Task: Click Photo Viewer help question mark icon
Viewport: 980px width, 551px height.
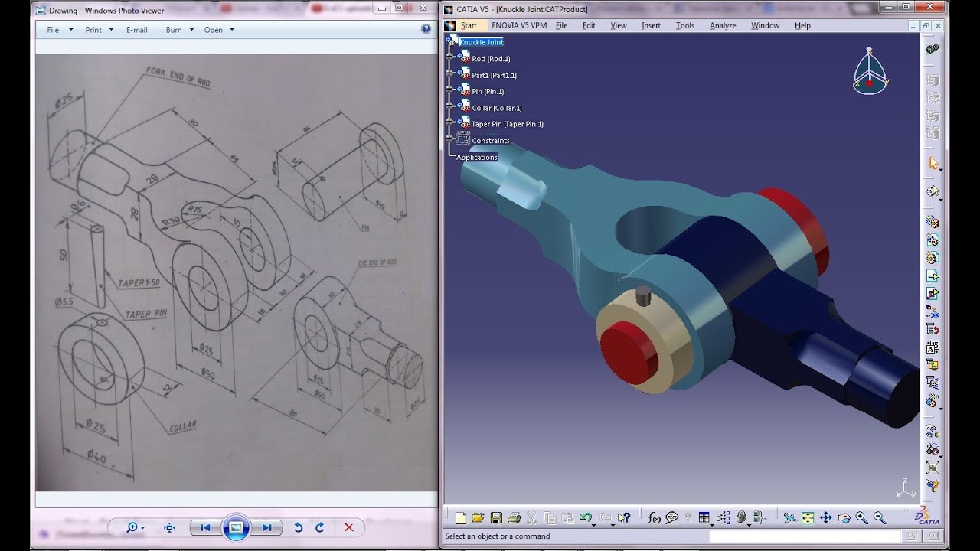Action: pyautogui.click(x=426, y=29)
